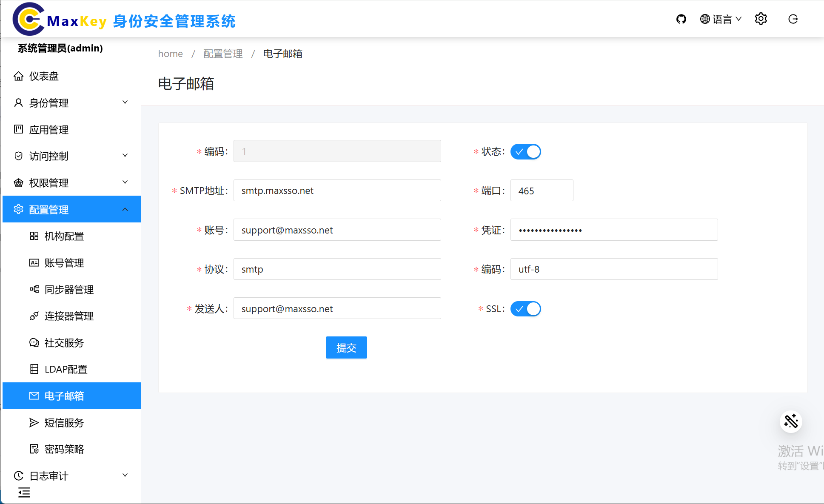Click the 连接器管理 connector icon
Image resolution: width=824 pixels, height=504 pixels.
34,316
